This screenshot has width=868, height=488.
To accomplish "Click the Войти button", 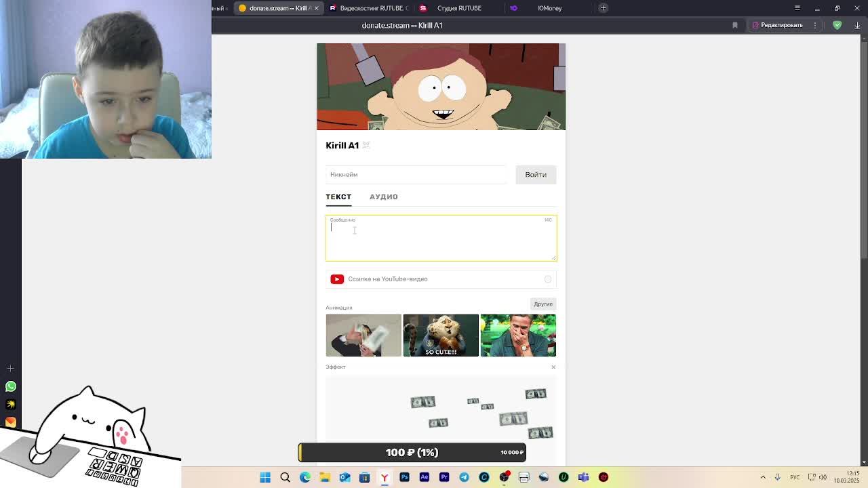I will (x=536, y=175).
